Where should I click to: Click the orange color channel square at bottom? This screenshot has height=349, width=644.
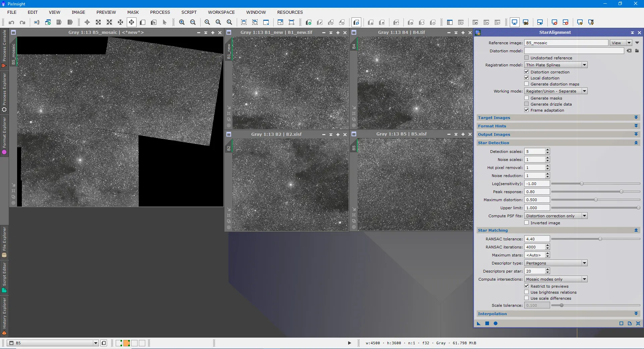pos(126,343)
